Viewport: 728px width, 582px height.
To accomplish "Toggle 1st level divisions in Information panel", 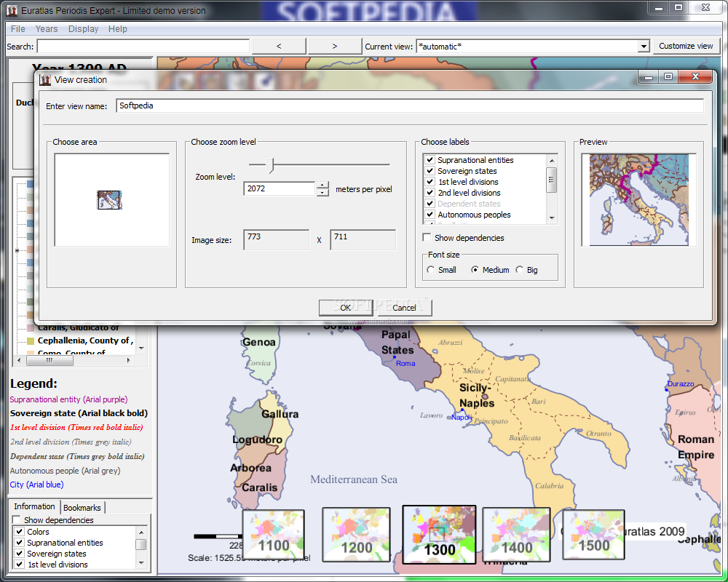I will (x=19, y=565).
